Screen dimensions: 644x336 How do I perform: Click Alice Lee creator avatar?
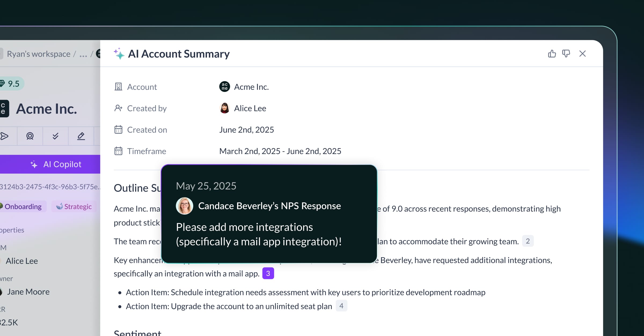[224, 108]
